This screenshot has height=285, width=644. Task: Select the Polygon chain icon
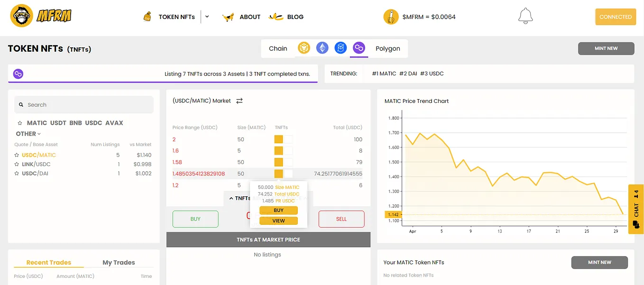[359, 48]
